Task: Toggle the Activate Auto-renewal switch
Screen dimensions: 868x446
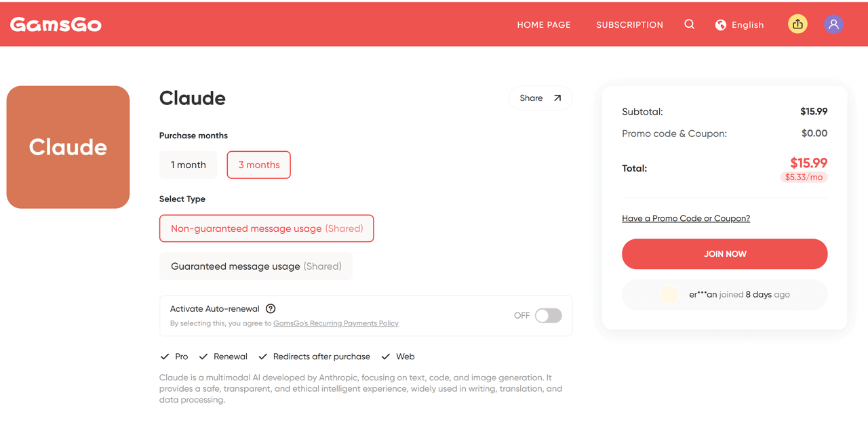Action: pyautogui.click(x=548, y=316)
